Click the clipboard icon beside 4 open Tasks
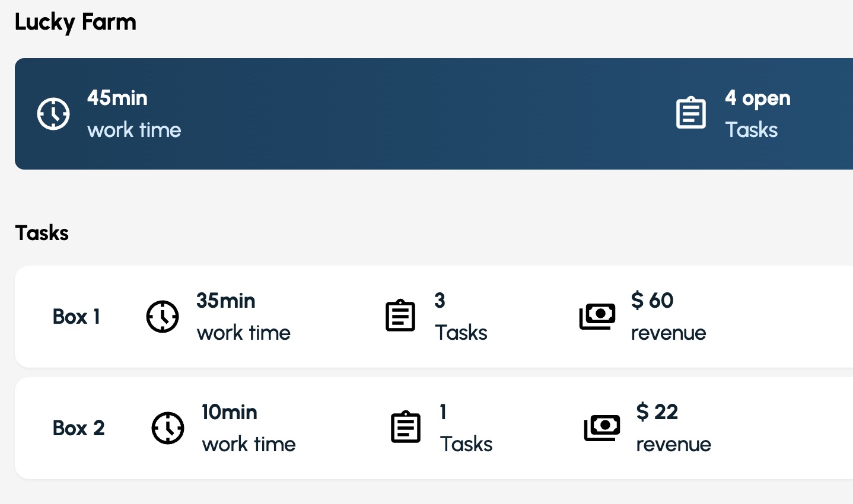853x504 pixels. pos(691,113)
